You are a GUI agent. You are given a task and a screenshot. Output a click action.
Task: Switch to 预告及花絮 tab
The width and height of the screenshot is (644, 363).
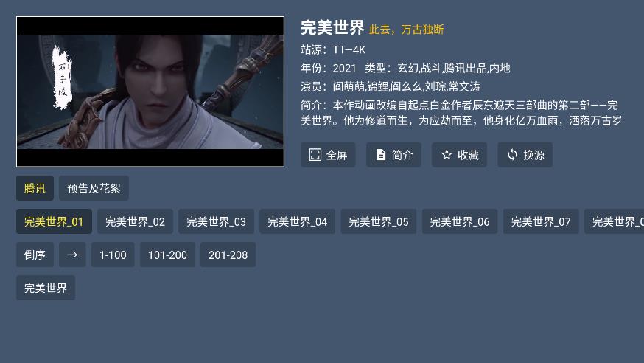pyautogui.click(x=94, y=188)
